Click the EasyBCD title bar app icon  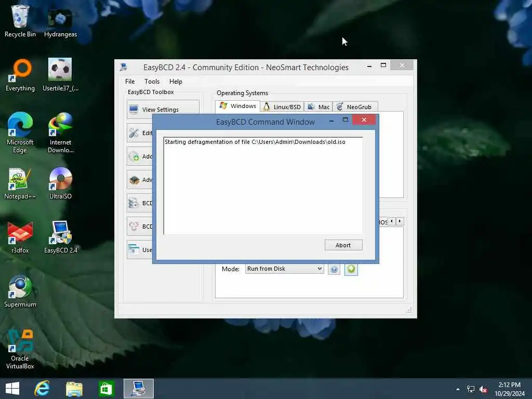(x=124, y=67)
